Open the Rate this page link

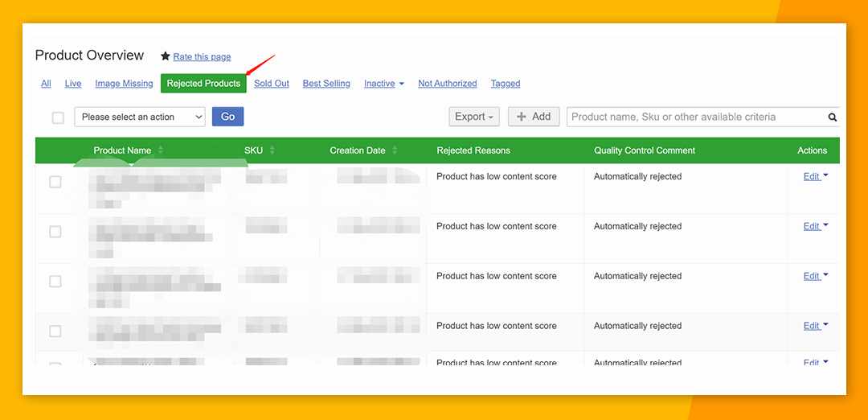(202, 56)
